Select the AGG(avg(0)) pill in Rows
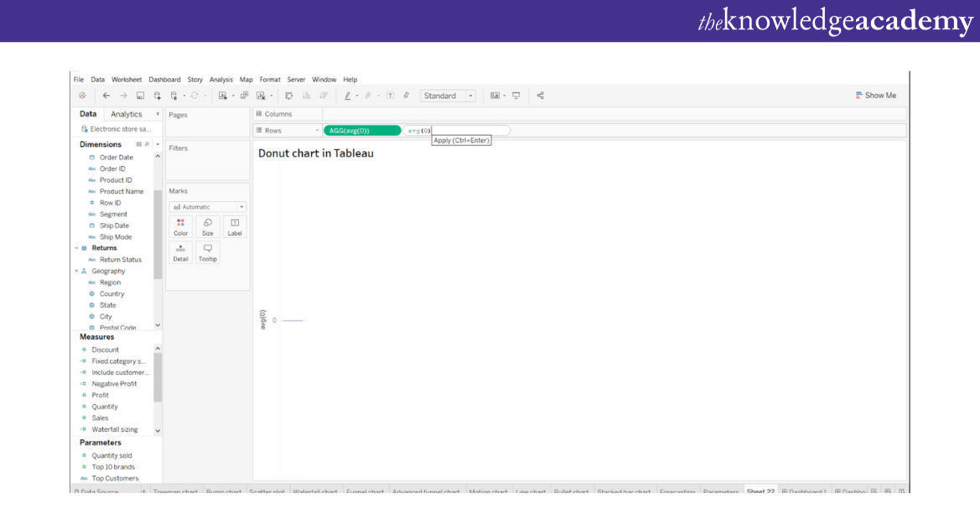Screen dimensions: 980x519 (x=361, y=131)
